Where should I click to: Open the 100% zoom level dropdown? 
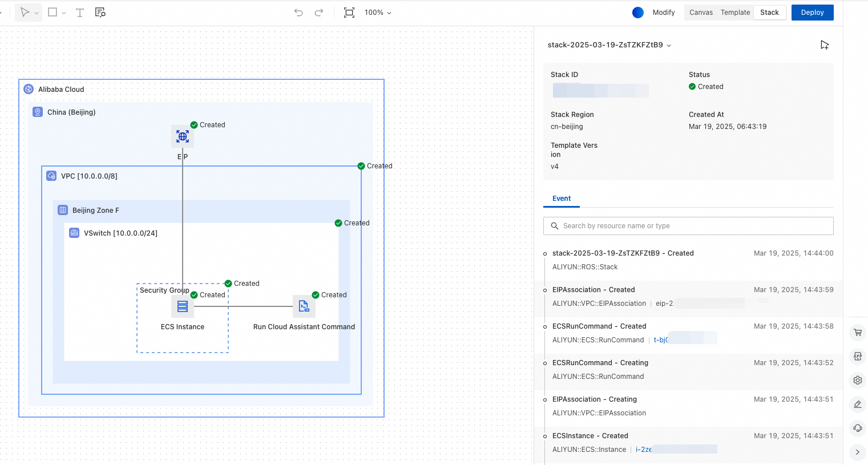pyautogui.click(x=378, y=13)
